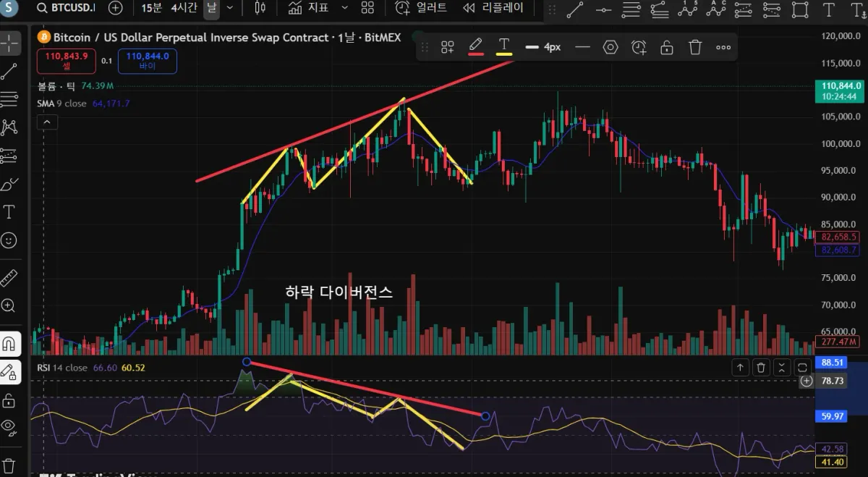Switch to the 15분 timeframe

tap(152, 8)
